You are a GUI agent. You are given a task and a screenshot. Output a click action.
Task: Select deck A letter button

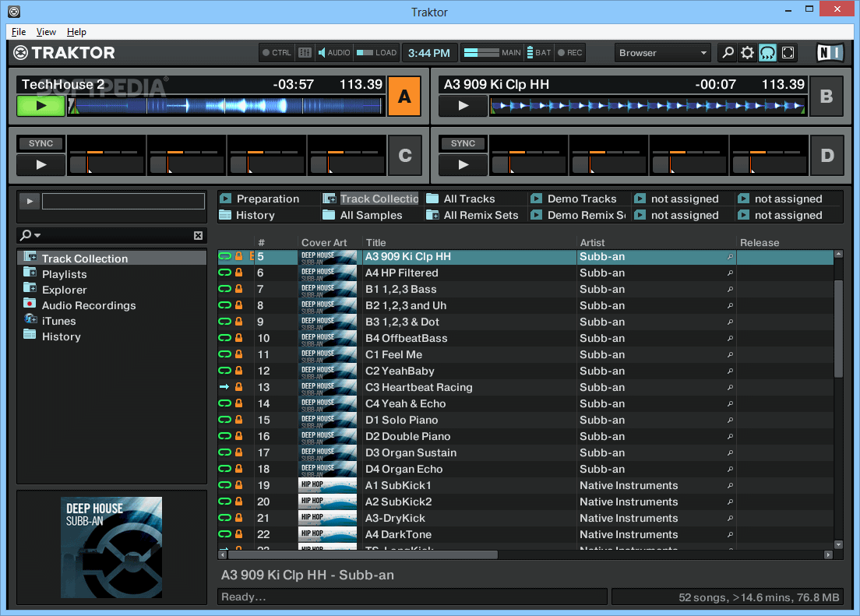405,96
